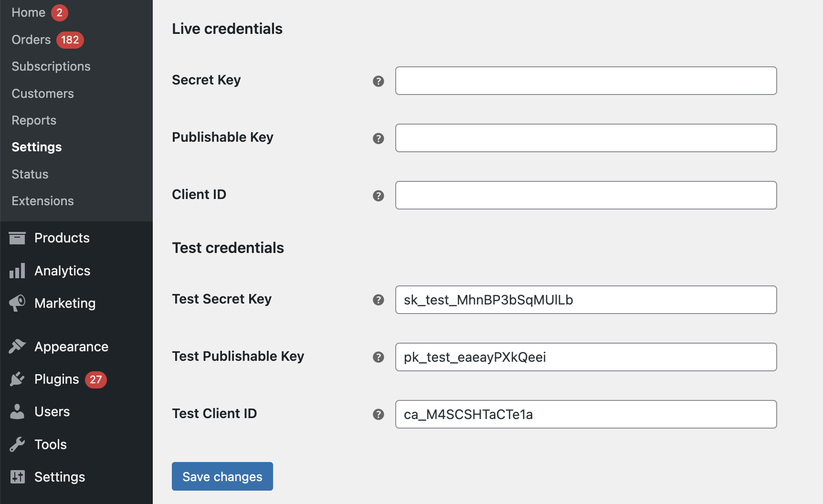Click the live Publishable Key label
Screen dimensions: 823x504
click(x=222, y=137)
